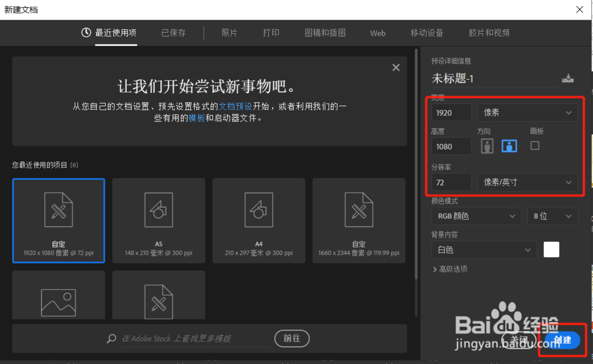Open the 胶片和视频 presets tab
593x364 pixels.
coord(489,33)
